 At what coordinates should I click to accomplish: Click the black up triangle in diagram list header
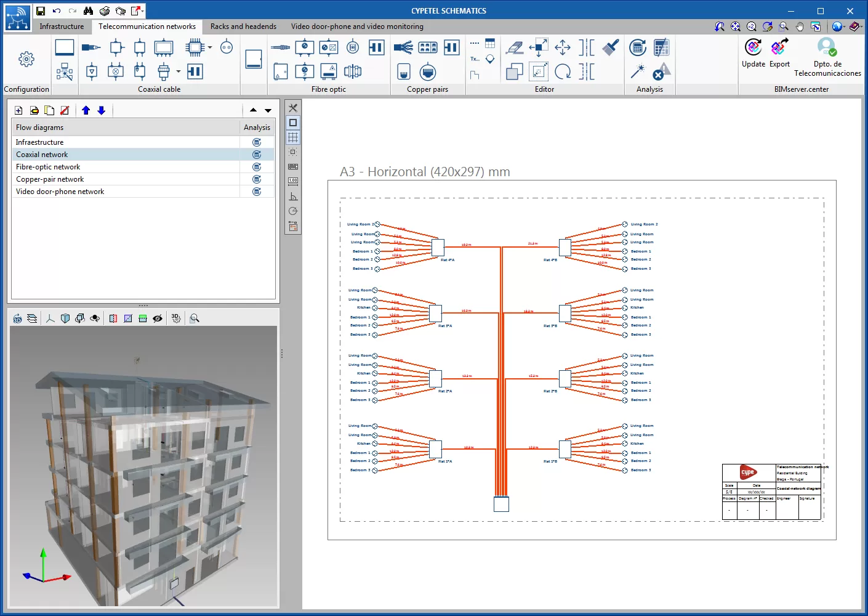click(254, 110)
